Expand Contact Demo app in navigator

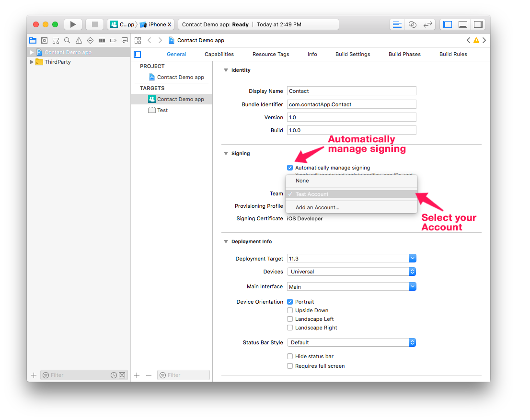(32, 52)
